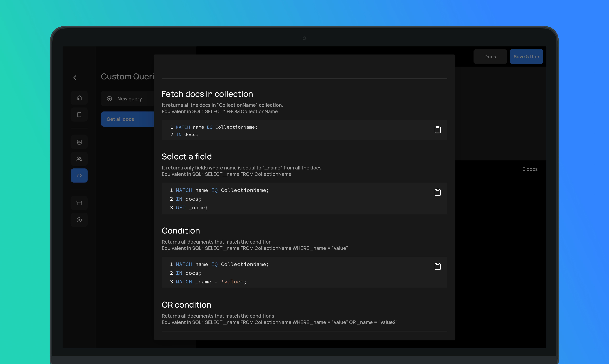Click the Fetch docs in collection heading
The width and height of the screenshot is (609, 364).
(x=207, y=94)
